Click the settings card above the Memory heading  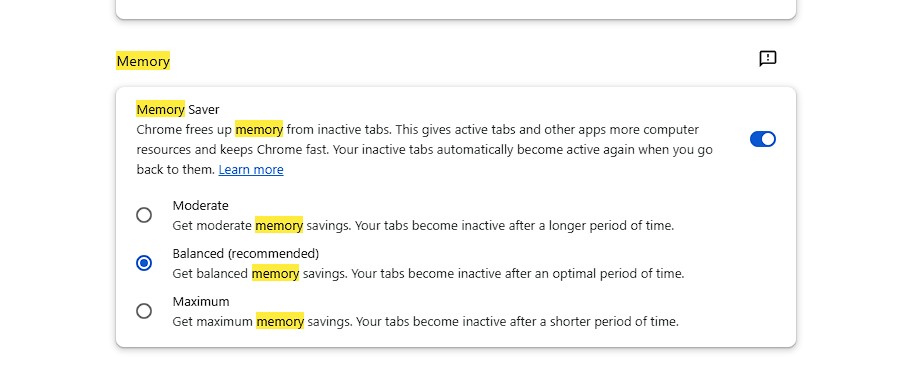456,9
